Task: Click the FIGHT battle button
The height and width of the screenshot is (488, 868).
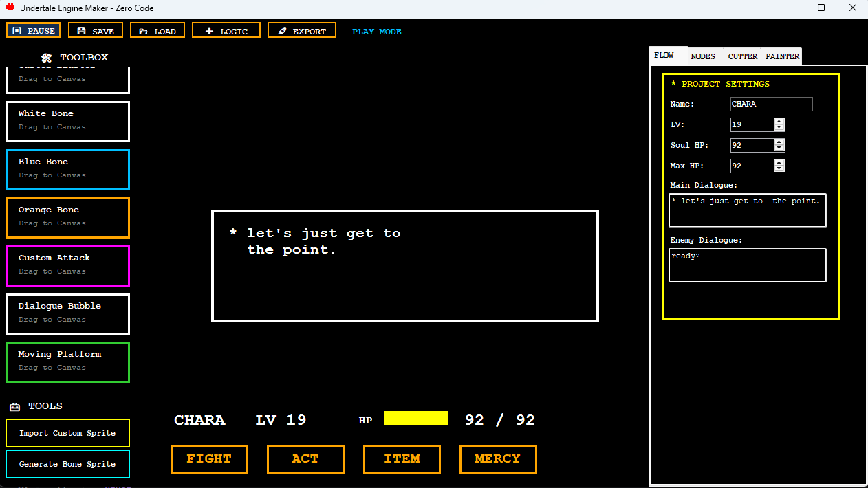Action: coord(209,459)
